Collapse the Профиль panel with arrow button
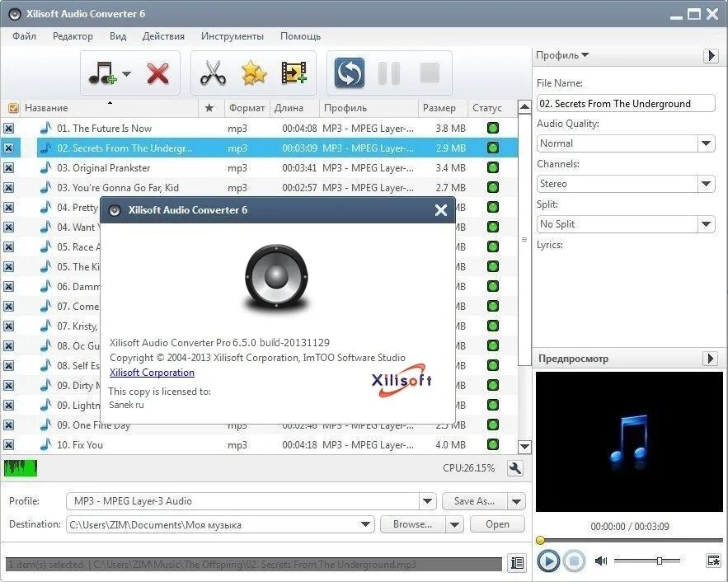This screenshot has width=728, height=582. click(x=711, y=56)
